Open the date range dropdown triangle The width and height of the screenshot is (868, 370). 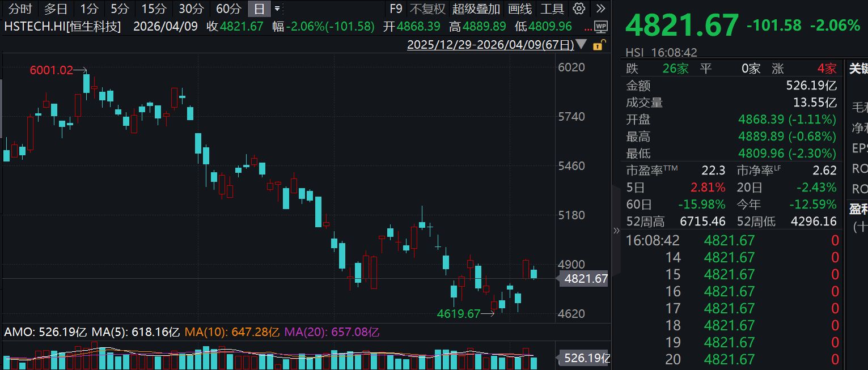(x=581, y=45)
